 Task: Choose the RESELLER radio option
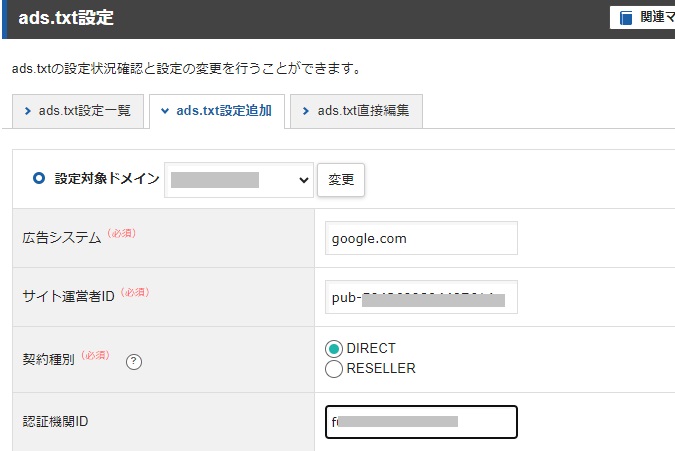click(x=334, y=368)
